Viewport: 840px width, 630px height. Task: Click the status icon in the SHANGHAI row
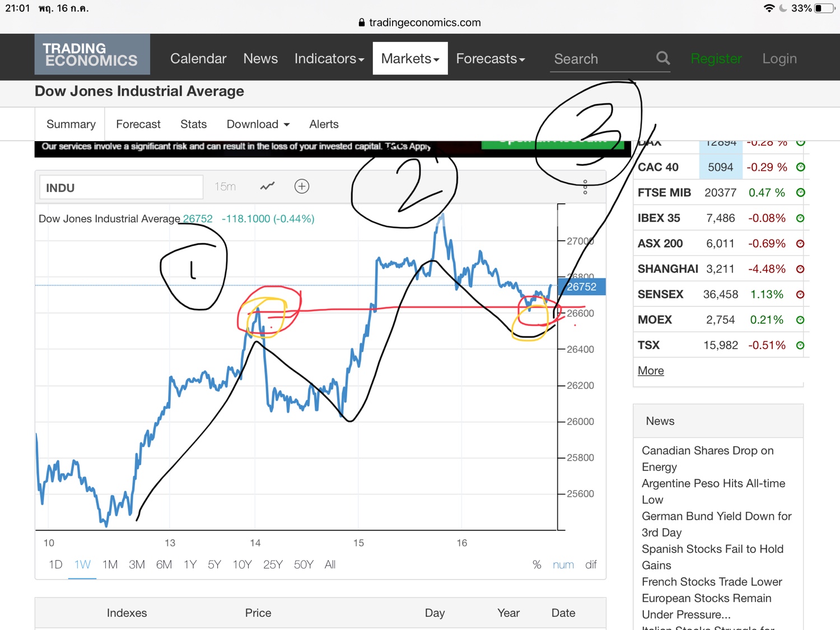tap(801, 269)
